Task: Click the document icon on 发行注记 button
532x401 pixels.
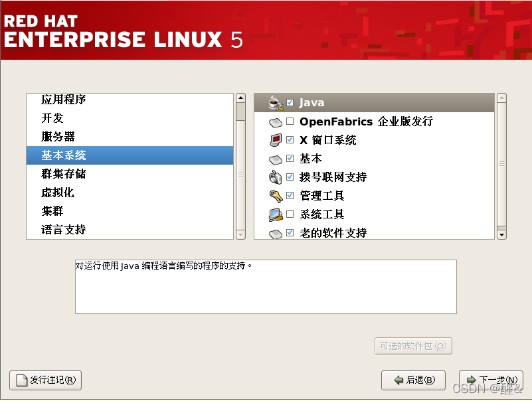Action: coord(22,380)
